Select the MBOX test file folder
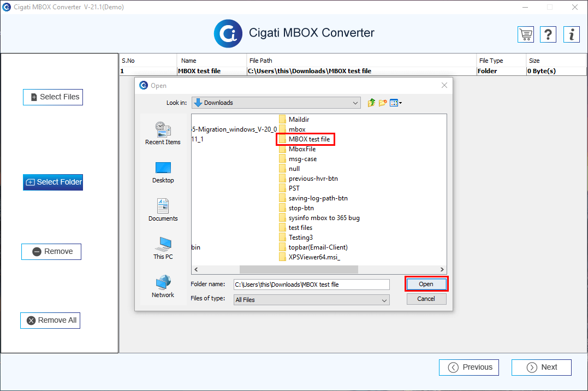This screenshot has height=391, width=588. pyautogui.click(x=305, y=139)
